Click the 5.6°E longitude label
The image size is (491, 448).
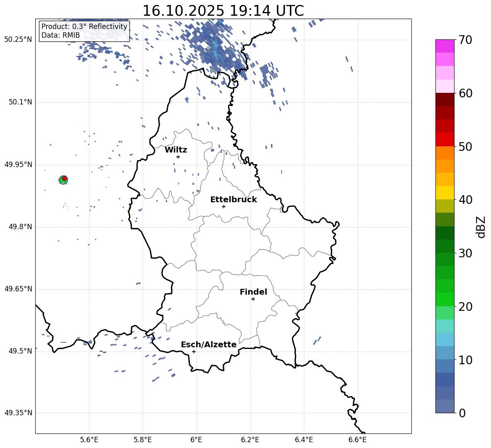coord(89,440)
